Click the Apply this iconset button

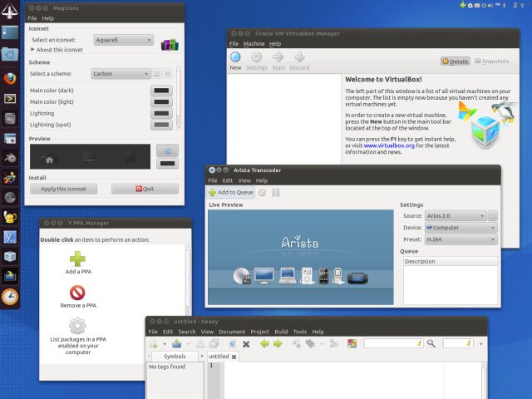point(69,189)
